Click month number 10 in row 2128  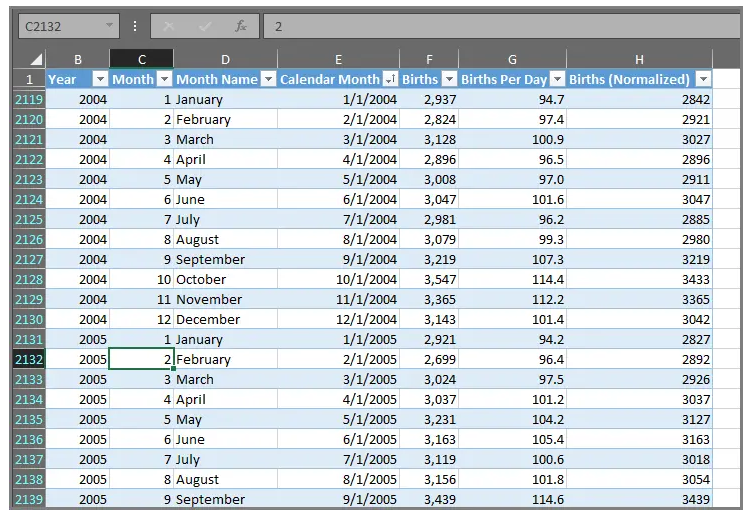[x=141, y=279]
